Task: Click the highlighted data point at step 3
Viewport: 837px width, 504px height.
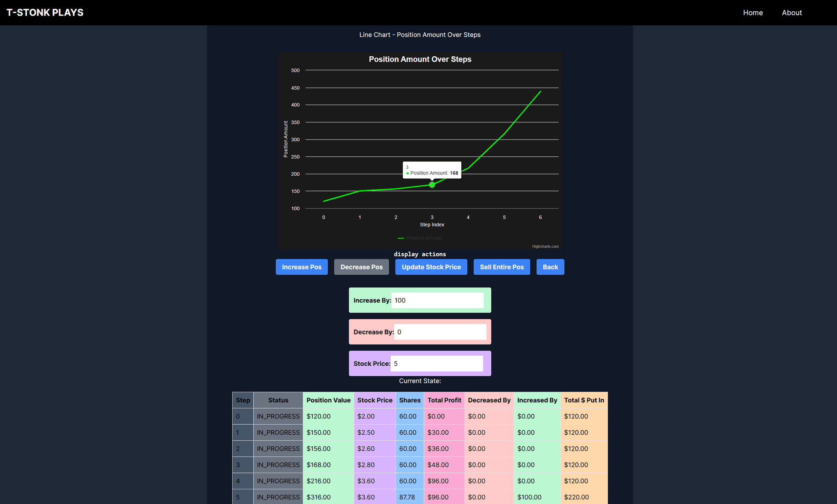Action: point(432,185)
